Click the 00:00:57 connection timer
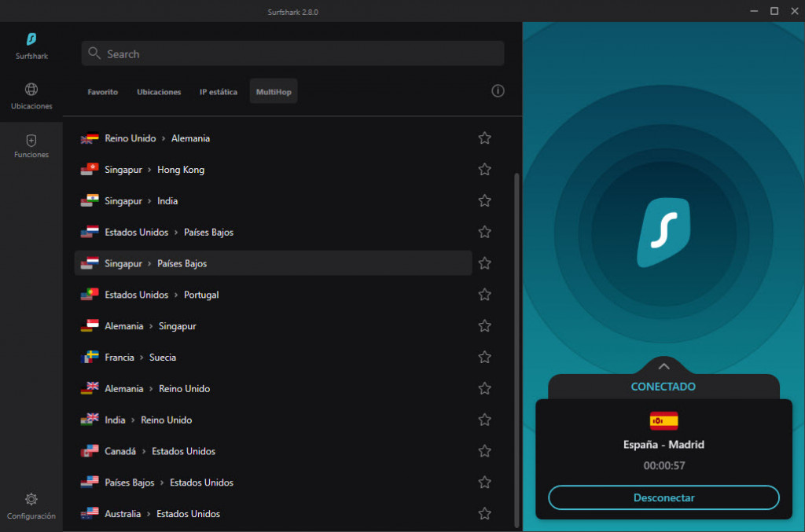The height and width of the screenshot is (532, 805). [x=663, y=465]
